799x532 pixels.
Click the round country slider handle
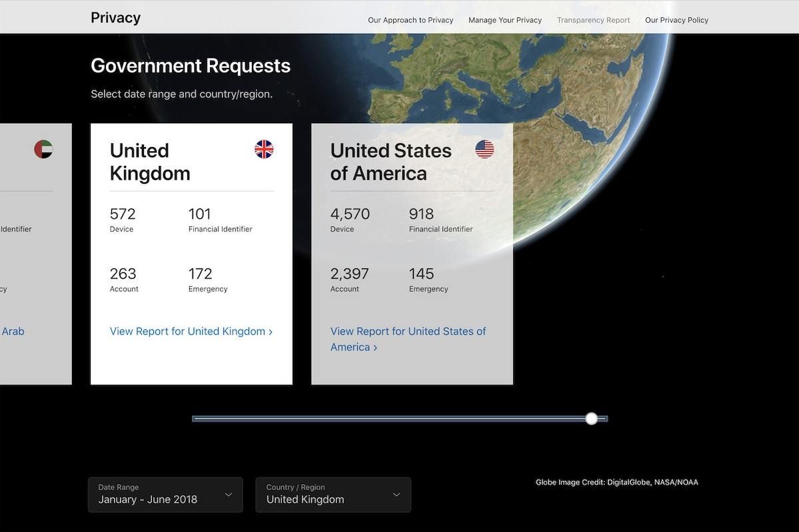tap(591, 418)
